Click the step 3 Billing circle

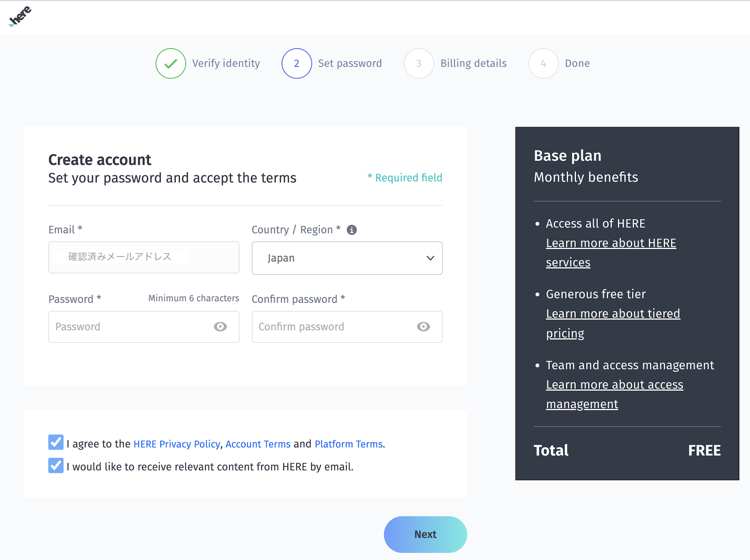[419, 63]
